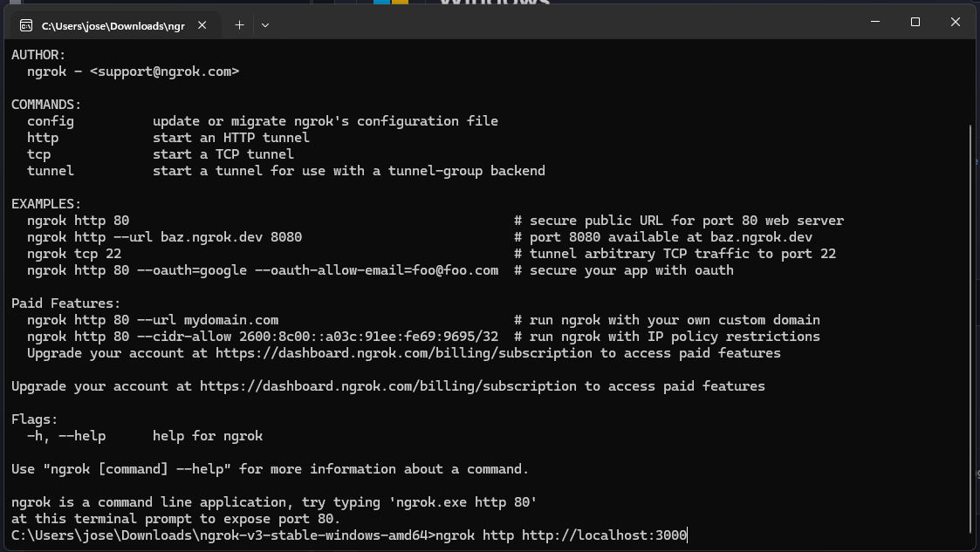This screenshot has width=980, height=552.
Task: Close the current terminal tab
Action: tap(202, 25)
